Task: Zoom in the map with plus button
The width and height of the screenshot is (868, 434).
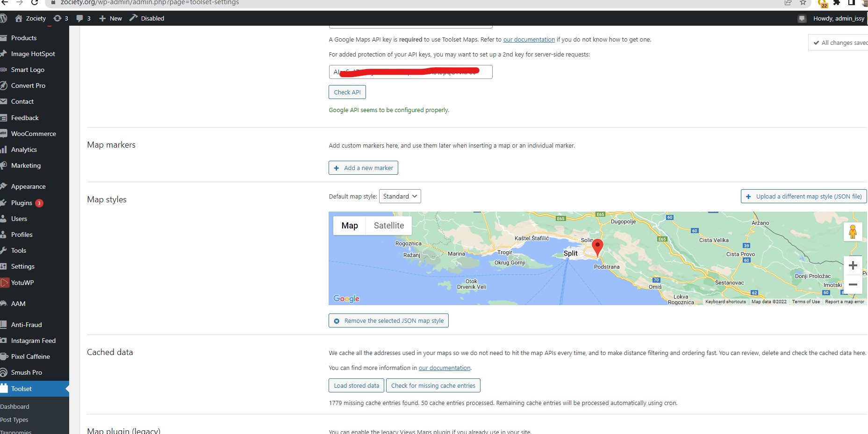Action: point(853,265)
